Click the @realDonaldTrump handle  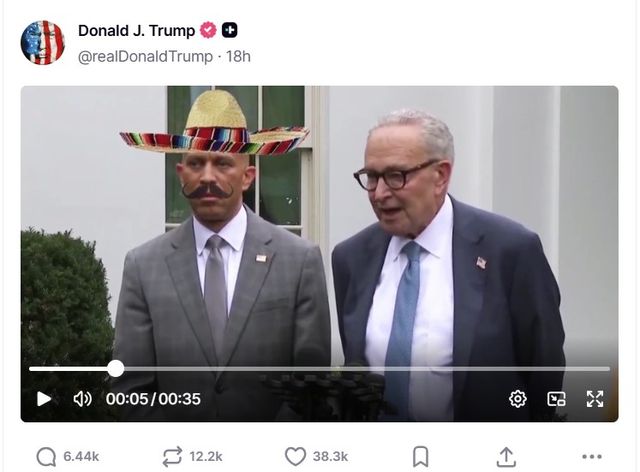pyautogui.click(x=145, y=56)
